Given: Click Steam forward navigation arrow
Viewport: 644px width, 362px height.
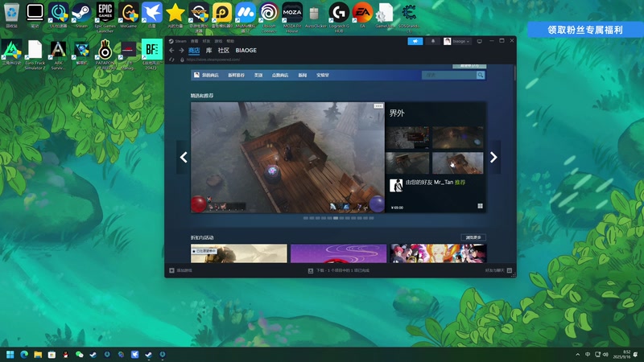Looking at the screenshot, I should [181, 51].
